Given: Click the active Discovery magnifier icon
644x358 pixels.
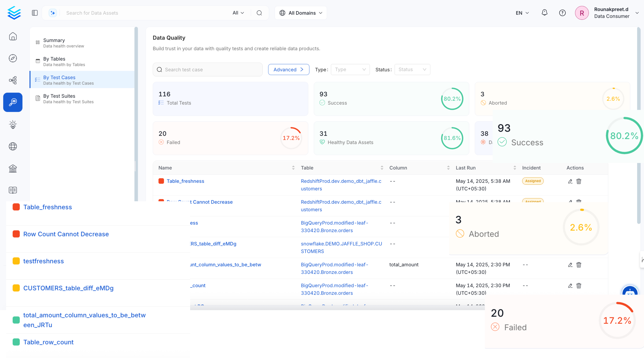Looking at the screenshot, I should point(13,102).
